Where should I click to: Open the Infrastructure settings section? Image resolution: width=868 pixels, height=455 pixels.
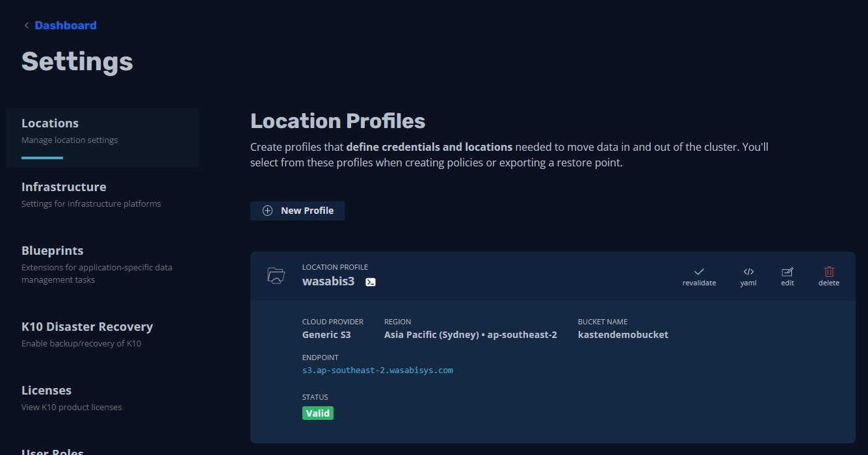tap(64, 187)
